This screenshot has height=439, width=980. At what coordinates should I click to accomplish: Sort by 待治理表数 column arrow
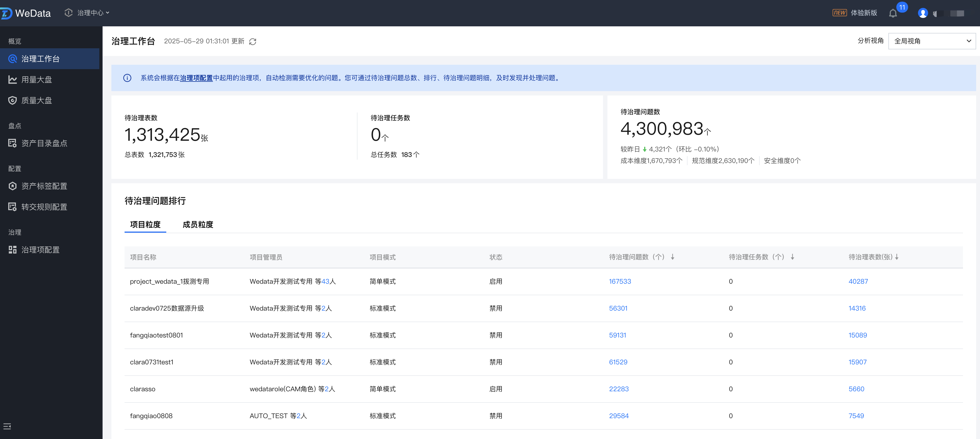tap(897, 257)
